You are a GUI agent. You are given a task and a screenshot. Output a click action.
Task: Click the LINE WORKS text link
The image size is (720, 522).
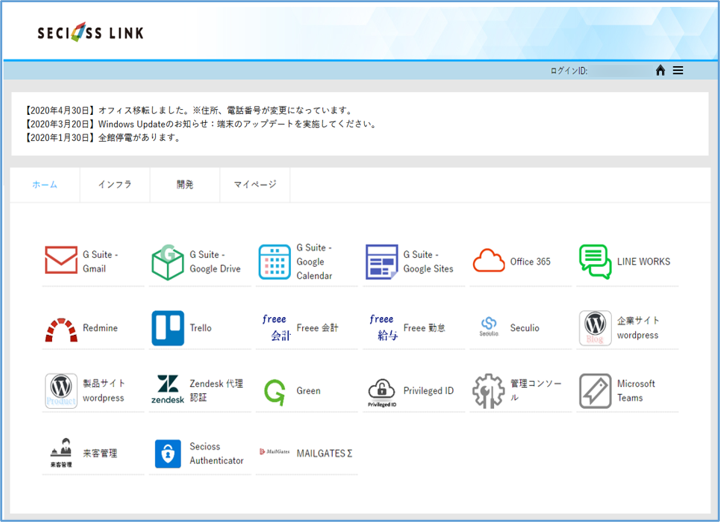[643, 261]
